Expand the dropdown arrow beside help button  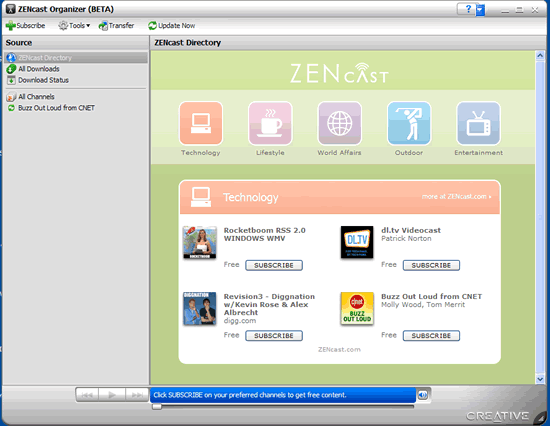tap(481, 9)
